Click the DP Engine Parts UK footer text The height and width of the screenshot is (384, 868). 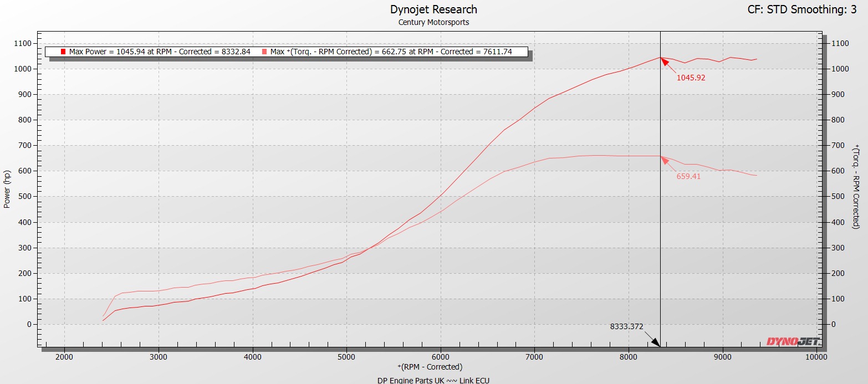433,380
